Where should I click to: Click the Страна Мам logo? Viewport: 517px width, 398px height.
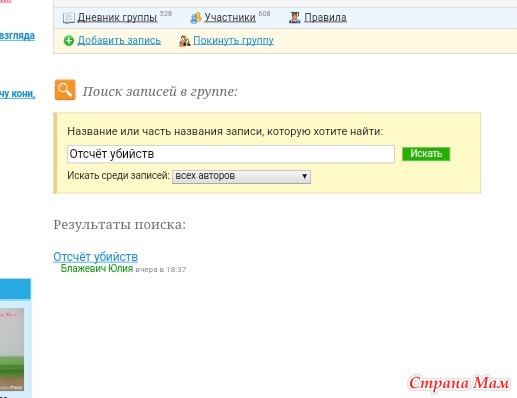459,383
